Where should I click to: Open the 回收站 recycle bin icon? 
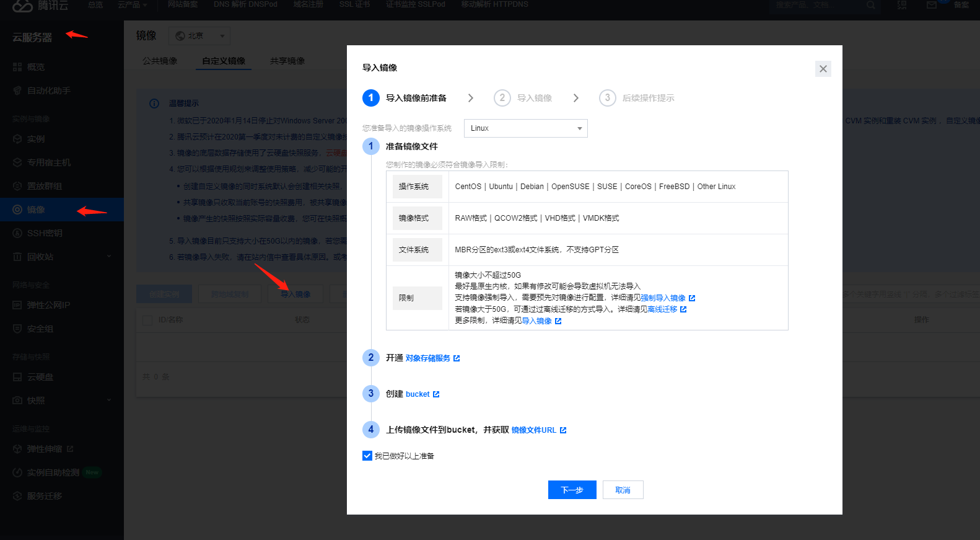coord(17,257)
